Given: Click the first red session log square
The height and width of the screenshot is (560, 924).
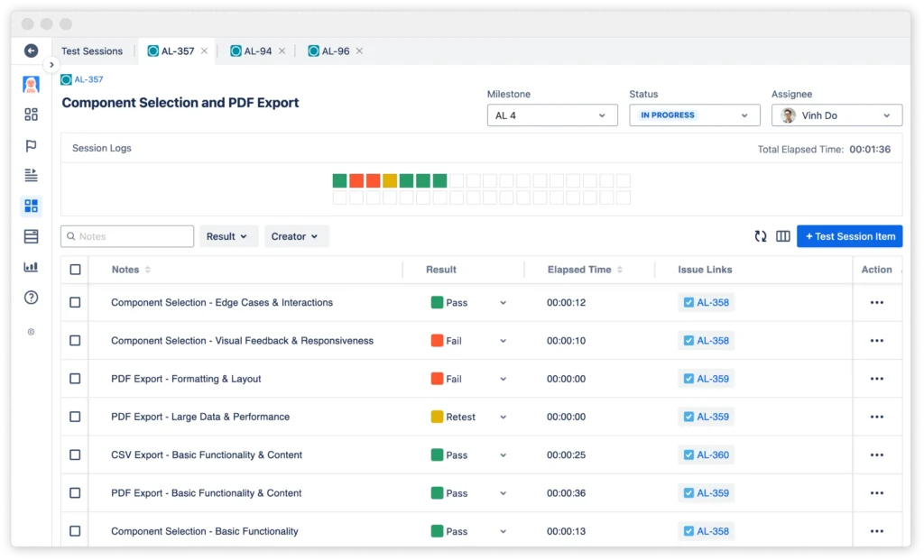Looking at the screenshot, I should pos(356,180).
